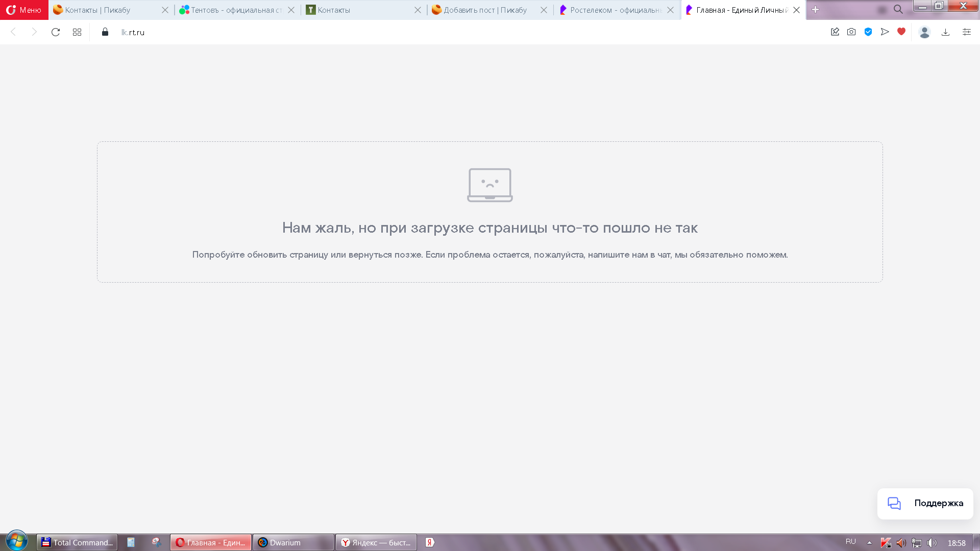Switch to the Контакты tab with green T icon
This screenshot has height=551, width=980.
click(362, 10)
